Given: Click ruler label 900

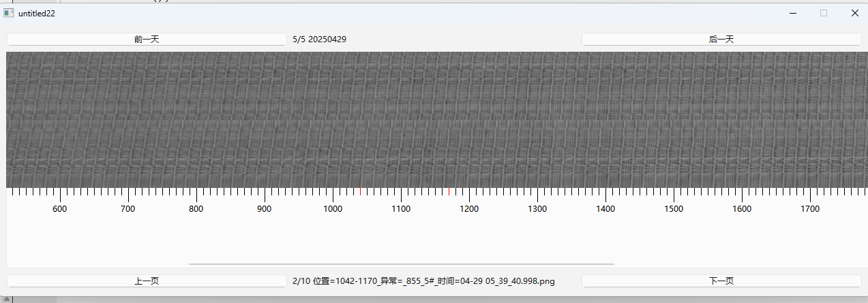Looking at the screenshot, I should [265, 209].
